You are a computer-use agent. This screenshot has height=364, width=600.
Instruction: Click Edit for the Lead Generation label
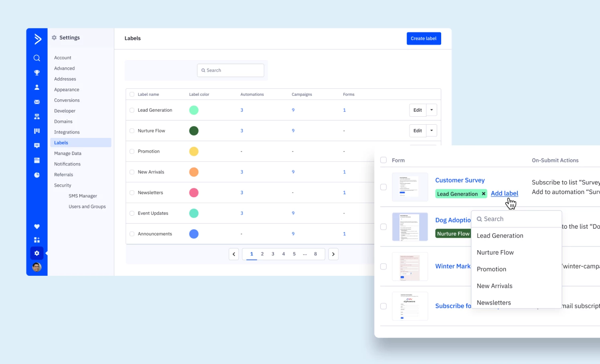418,110
